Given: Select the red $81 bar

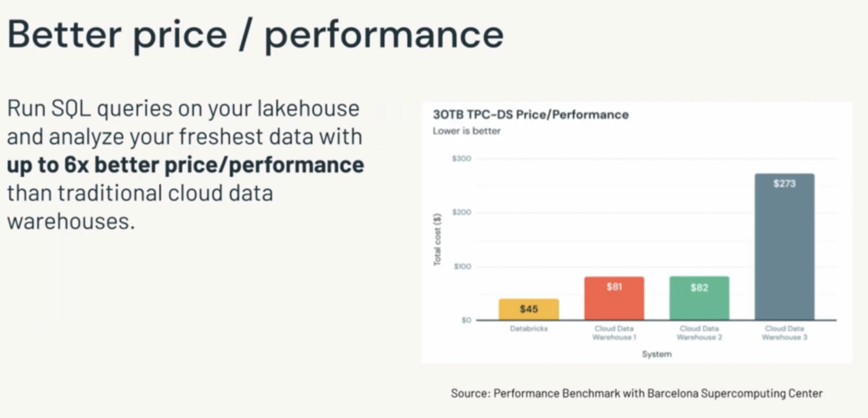Looking at the screenshot, I should (x=614, y=298).
